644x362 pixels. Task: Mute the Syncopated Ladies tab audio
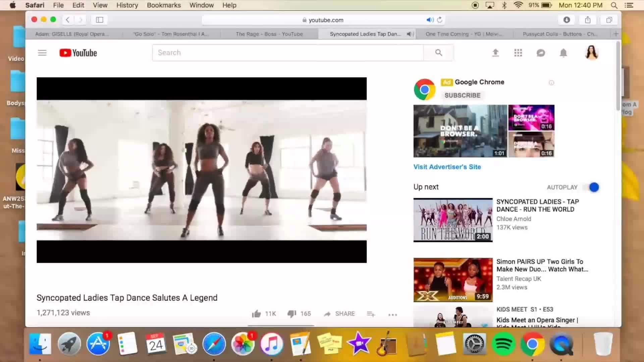(409, 34)
